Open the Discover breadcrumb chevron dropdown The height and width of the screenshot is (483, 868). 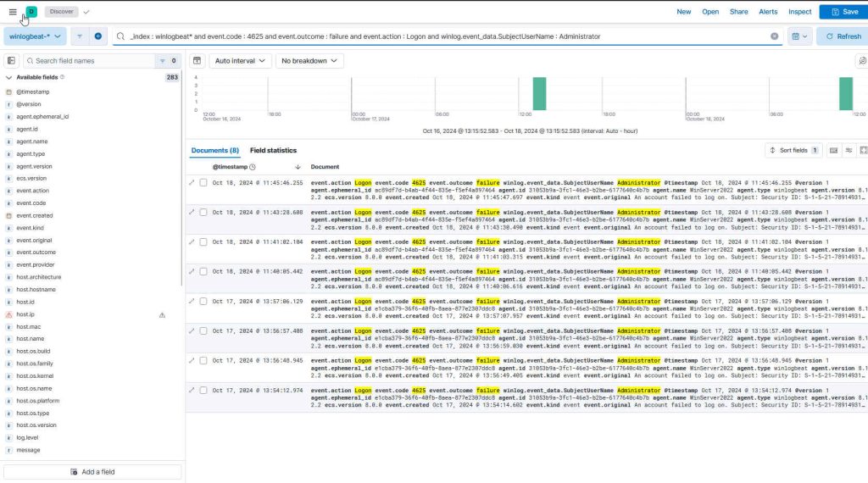[86, 12]
